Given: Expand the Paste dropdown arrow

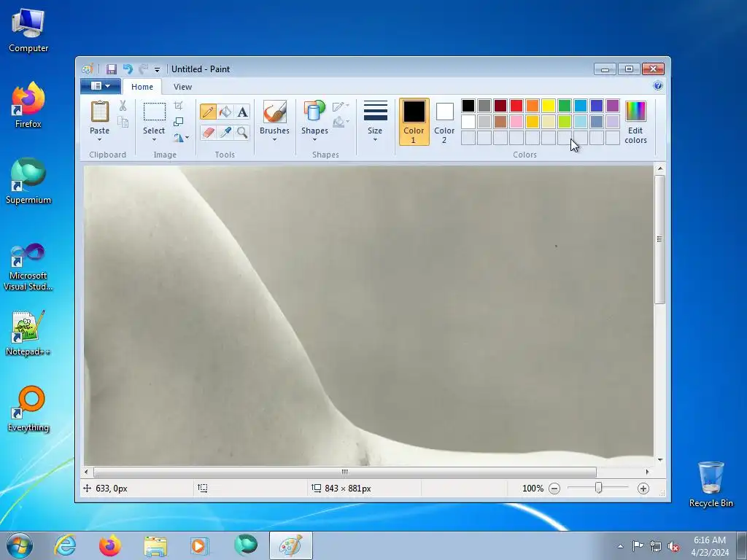Looking at the screenshot, I should coord(99,140).
